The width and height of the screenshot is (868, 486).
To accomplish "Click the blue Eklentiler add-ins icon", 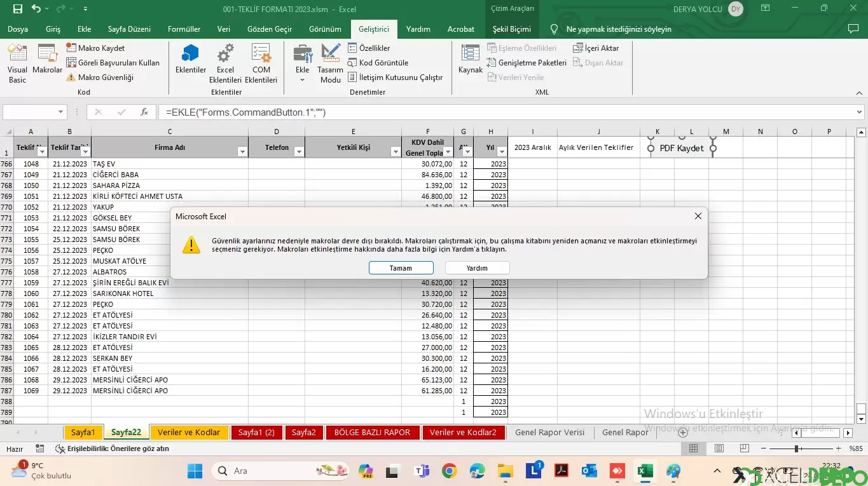I will pyautogui.click(x=190, y=60).
